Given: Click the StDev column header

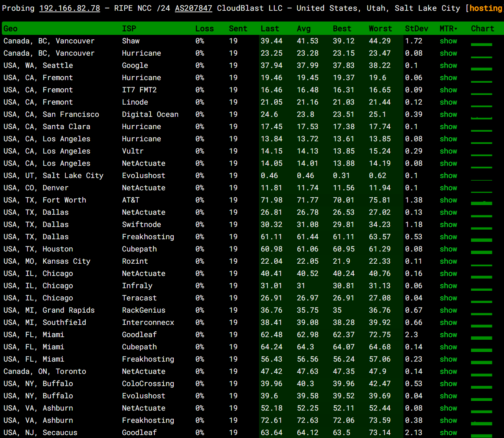Looking at the screenshot, I should click(416, 29).
